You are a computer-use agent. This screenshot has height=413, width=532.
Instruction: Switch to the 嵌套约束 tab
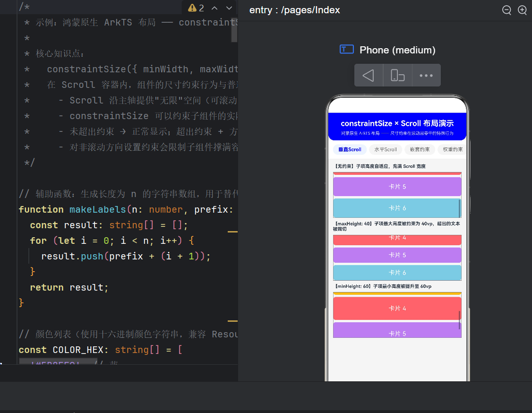coord(420,149)
